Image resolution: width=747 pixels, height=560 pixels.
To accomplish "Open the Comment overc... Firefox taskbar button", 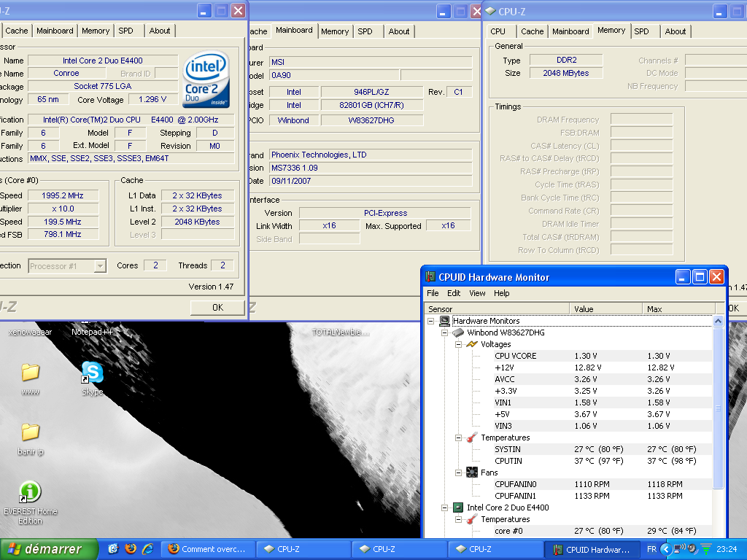I will coord(207,549).
